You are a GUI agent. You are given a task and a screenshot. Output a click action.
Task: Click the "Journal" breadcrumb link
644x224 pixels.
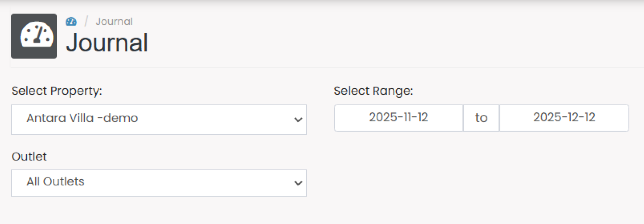[114, 22]
